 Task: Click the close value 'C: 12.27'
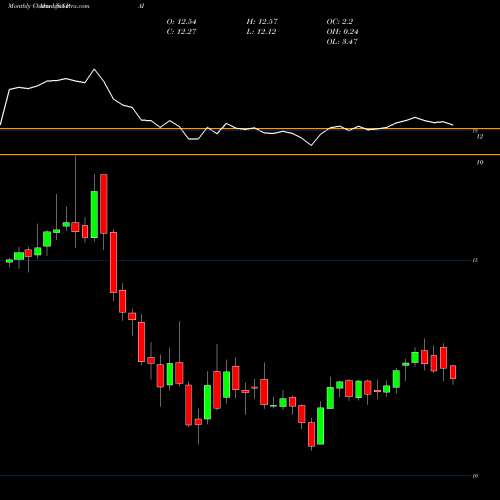tap(181, 32)
